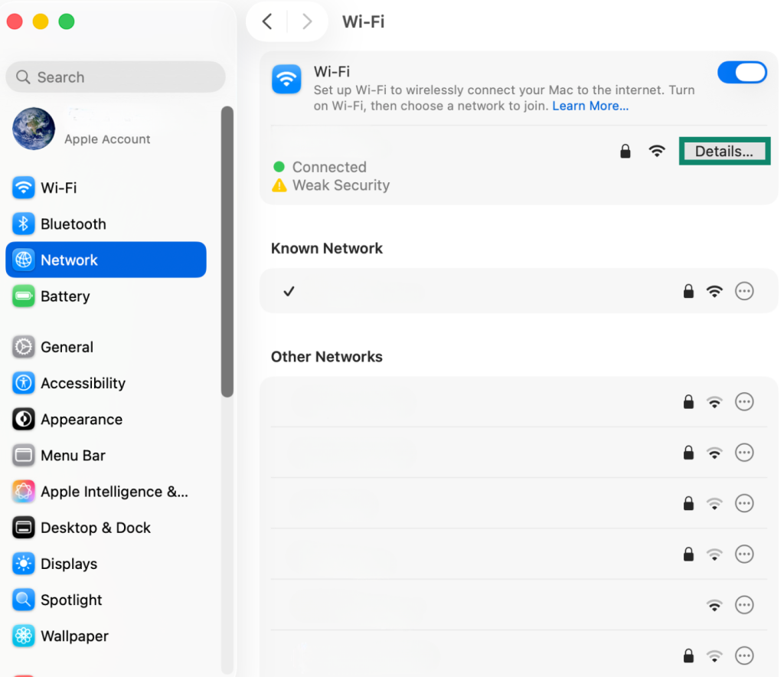Select the Wi-Fi icon in the sidebar

[23, 188]
